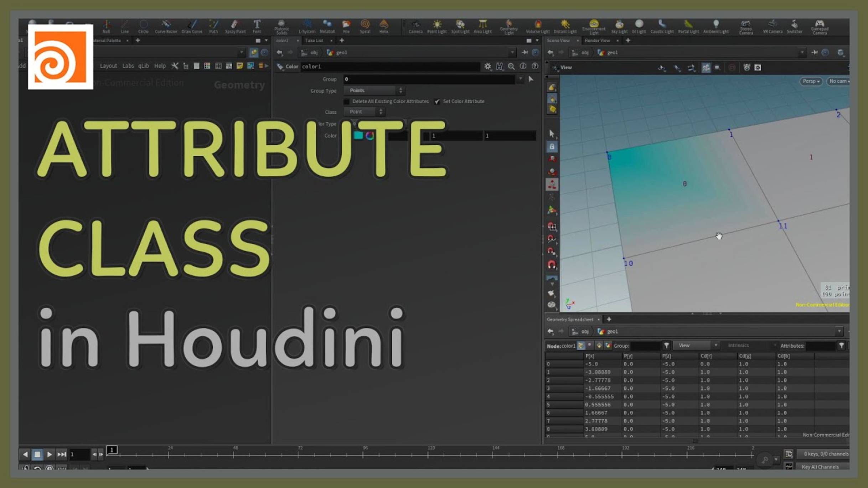868x488 pixels.
Task: Add a Point Light from the shelf
Action: pos(437,27)
